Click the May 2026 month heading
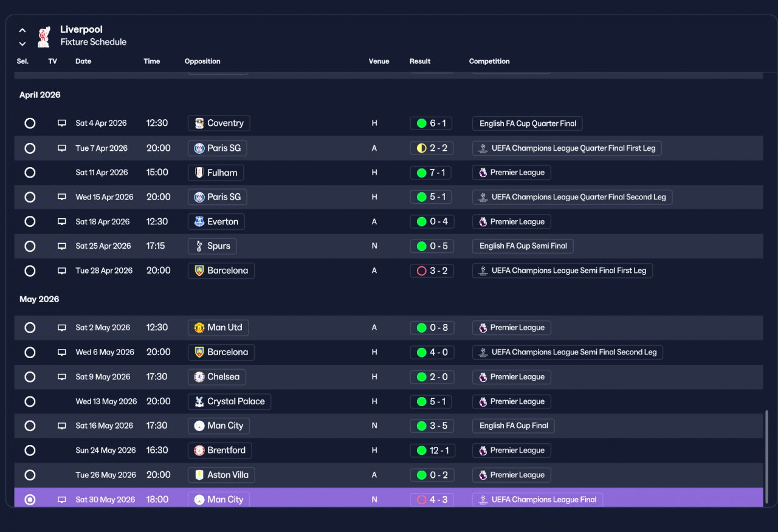The image size is (778, 532). 39,299
